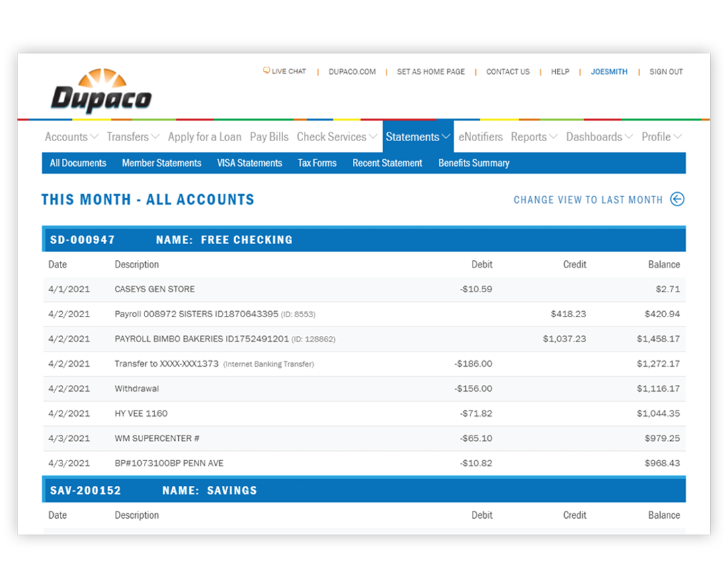Click the $420.94 balance
Image resolution: width=728 pixels, height=588 pixels.
[x=662, y=314]
